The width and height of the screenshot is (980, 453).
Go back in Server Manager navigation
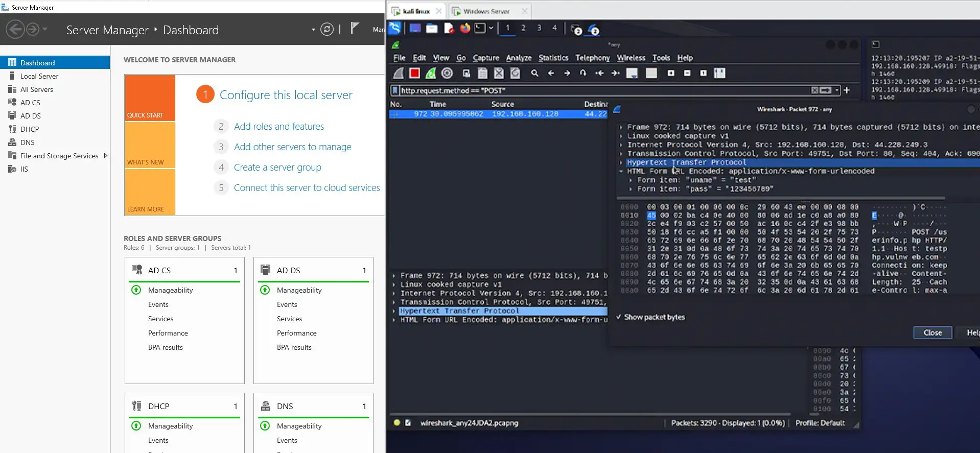tap(16, 29)
